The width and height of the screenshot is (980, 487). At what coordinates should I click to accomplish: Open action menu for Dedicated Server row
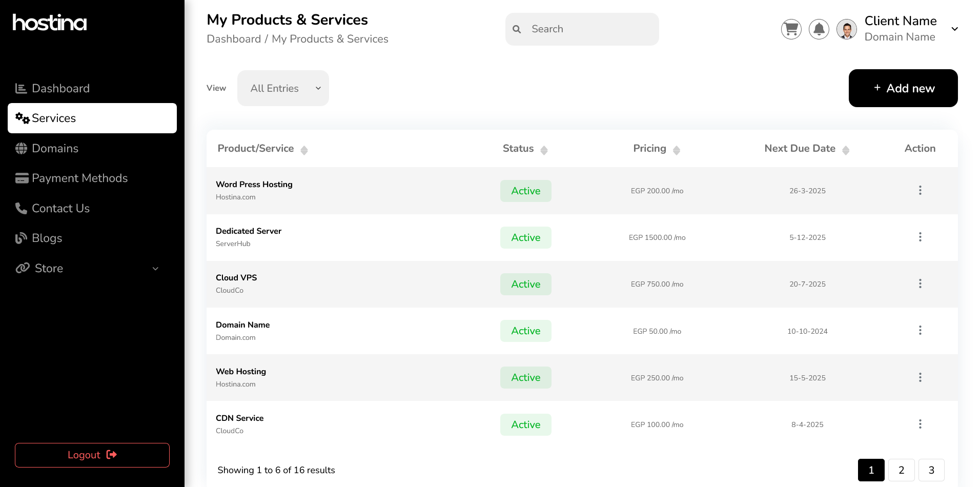click(x=920, y=237)
